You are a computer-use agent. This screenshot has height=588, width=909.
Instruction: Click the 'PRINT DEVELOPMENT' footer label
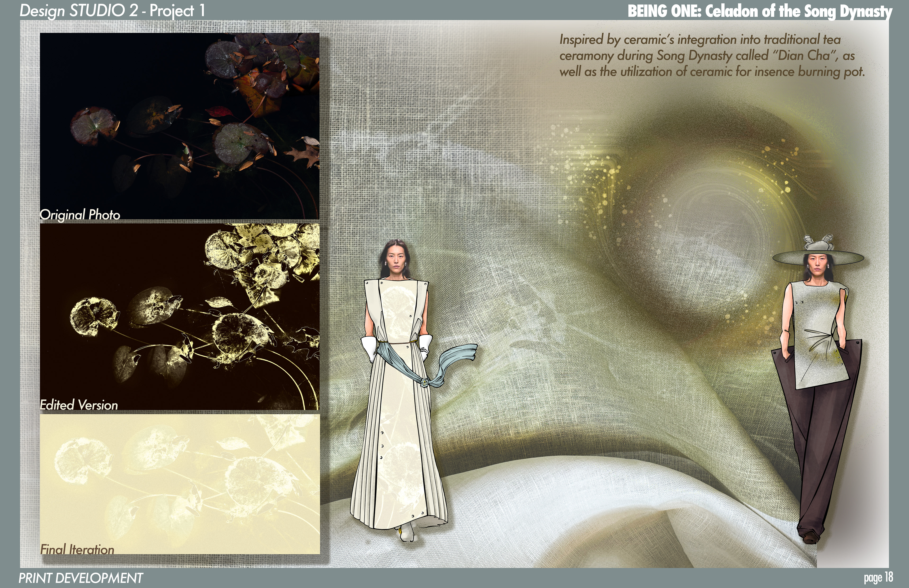click(x=80, y=578)
